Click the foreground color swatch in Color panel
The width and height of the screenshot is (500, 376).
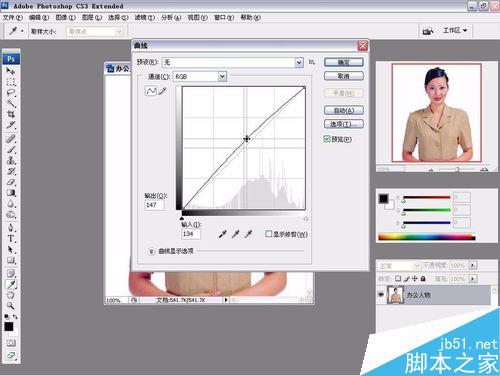tap(383, 199)
